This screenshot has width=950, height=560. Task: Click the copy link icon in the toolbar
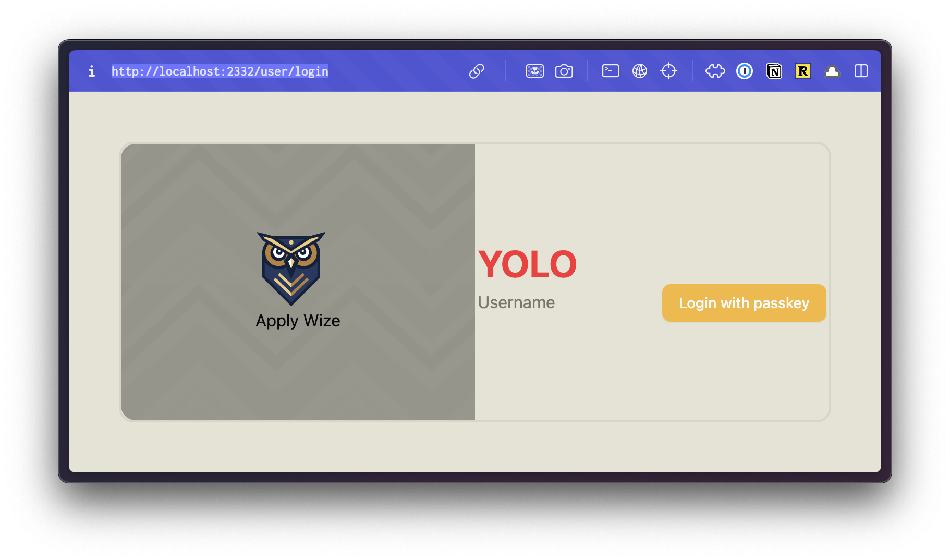tap(477, 71)
